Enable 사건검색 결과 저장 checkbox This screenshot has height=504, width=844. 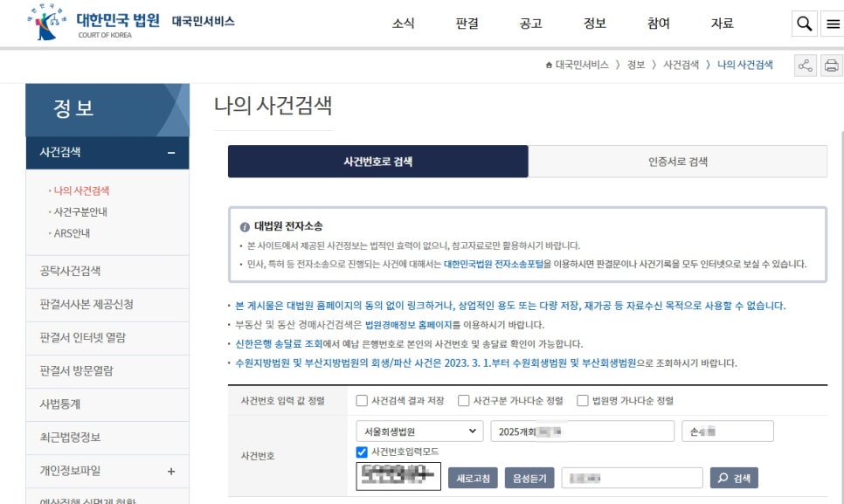tap(362, 401)
